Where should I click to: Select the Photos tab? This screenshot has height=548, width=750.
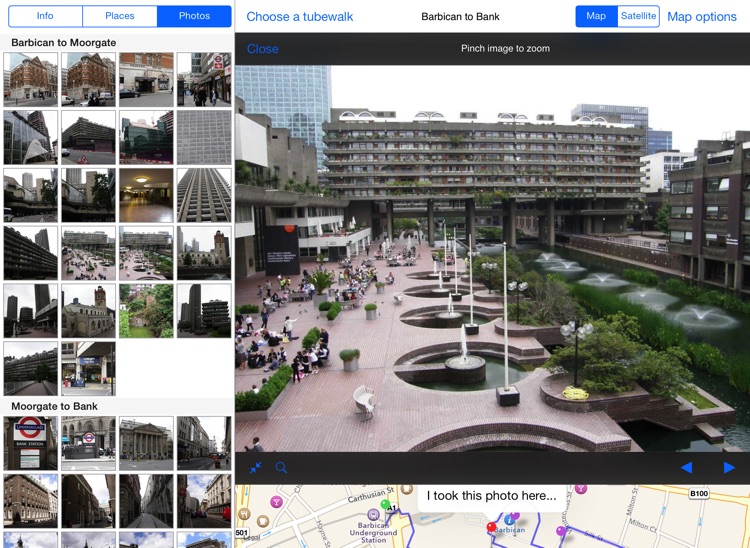click(194, 16)
